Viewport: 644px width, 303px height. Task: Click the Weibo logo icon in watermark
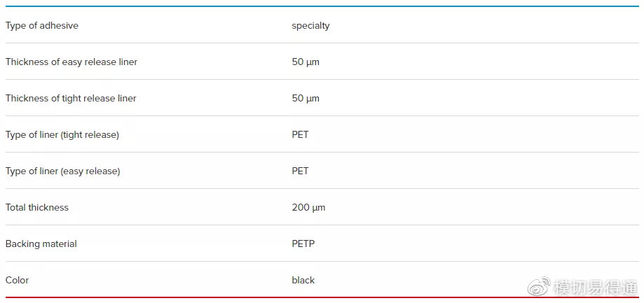(540, 286)
